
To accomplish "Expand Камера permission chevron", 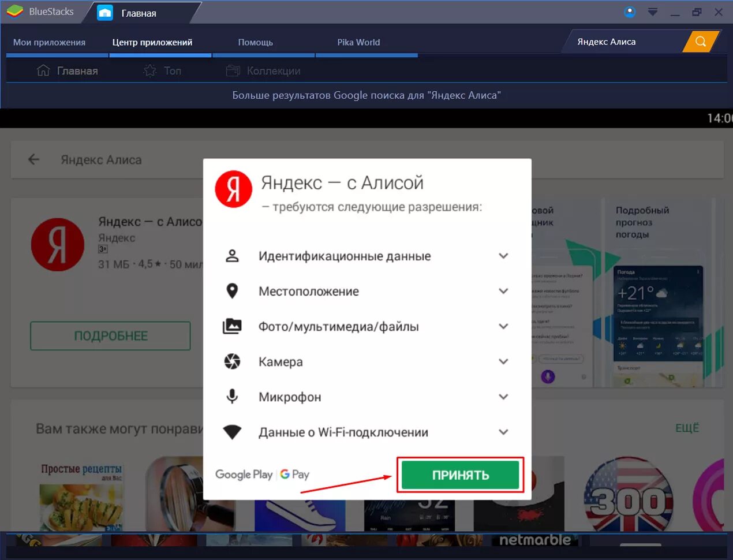I will (503, 361).
